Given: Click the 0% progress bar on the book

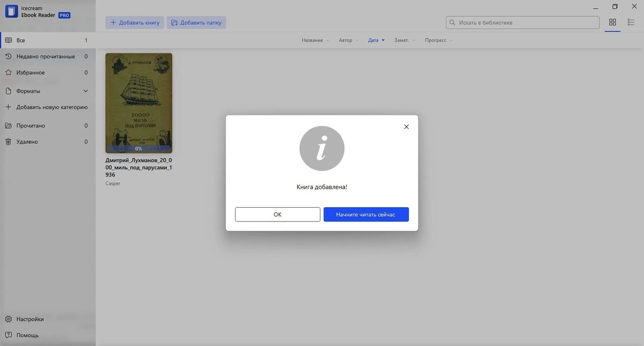Looking at the screenshot, I should (x=138, y=149).
